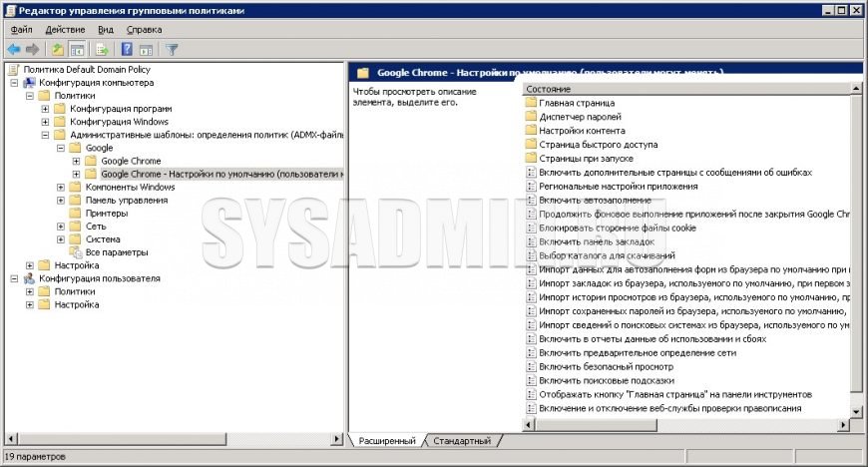This screenshot has width=868, height=467.
Task: Open the Файл menu
Action: (21, 30)
